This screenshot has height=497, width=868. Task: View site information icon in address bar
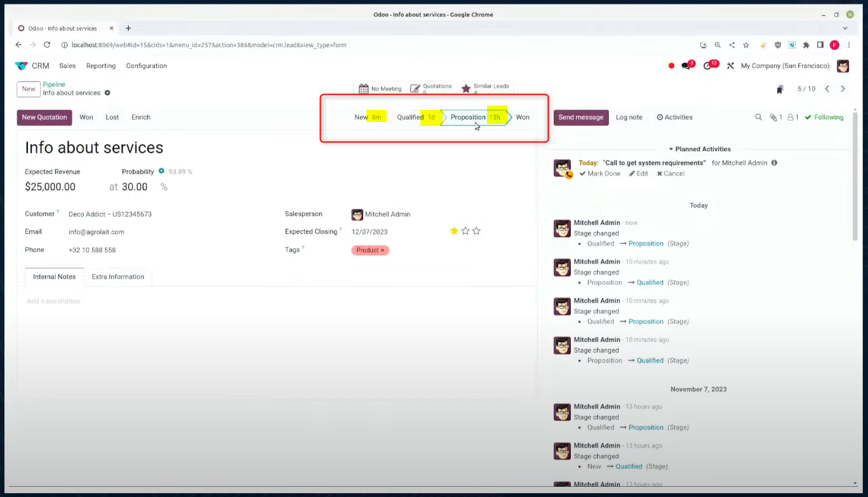pyautogui.click(x=65, y=45)
